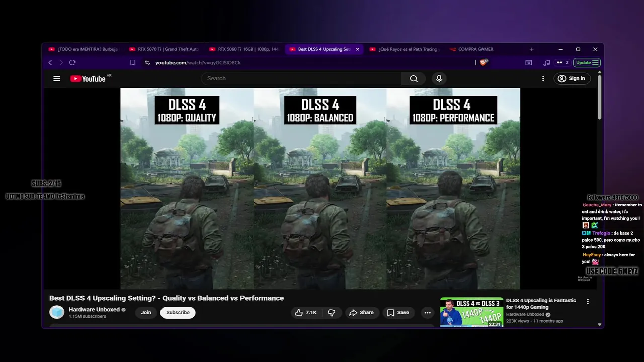Viewport: 644px width, 362px height.
Task: Open the 'DLSS 4 vs DLSS 3' recommended thumbnail
Action: pyautogui.click(x=471, y=312)
